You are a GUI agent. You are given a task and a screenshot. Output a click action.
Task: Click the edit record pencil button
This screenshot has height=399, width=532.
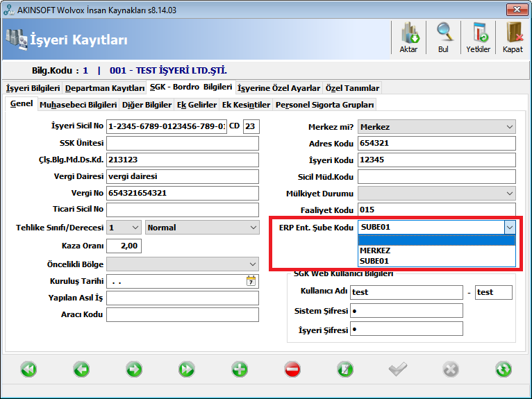click(345, 369)
